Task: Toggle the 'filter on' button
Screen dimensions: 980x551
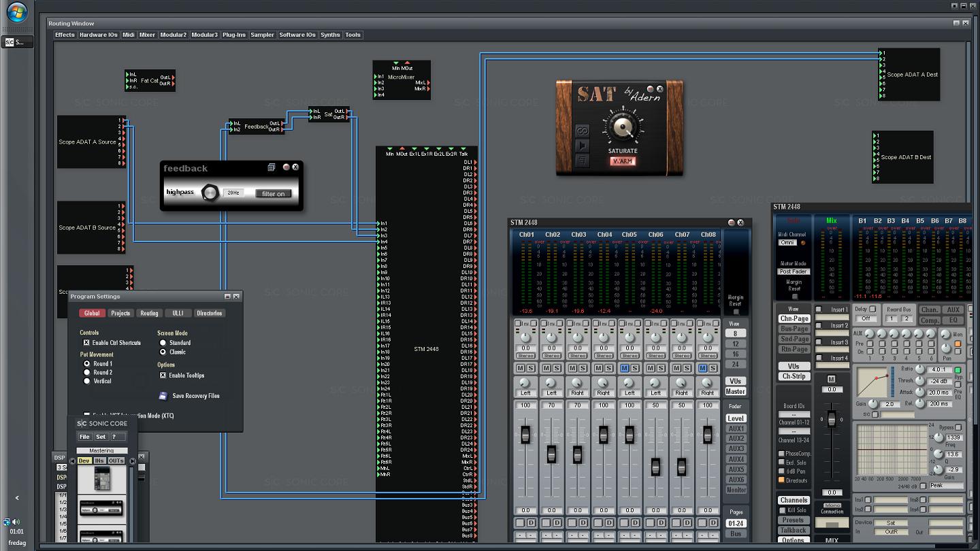Action: point(274,194)
